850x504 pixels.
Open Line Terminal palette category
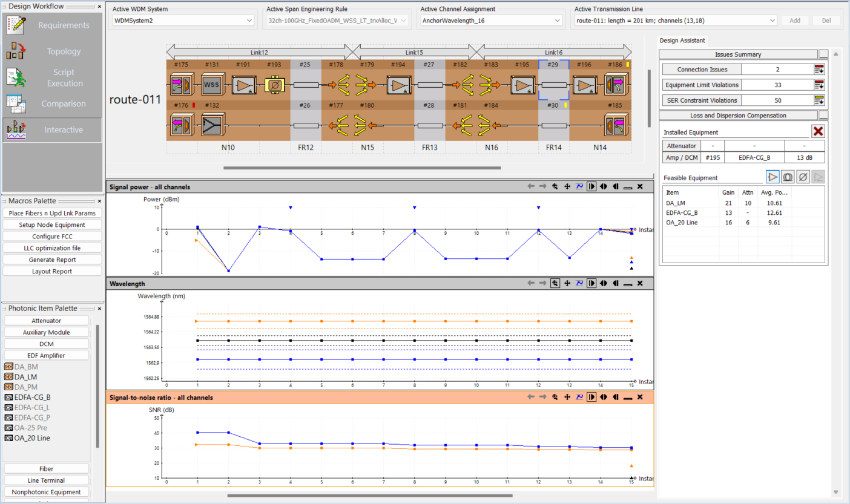(47, 480)
